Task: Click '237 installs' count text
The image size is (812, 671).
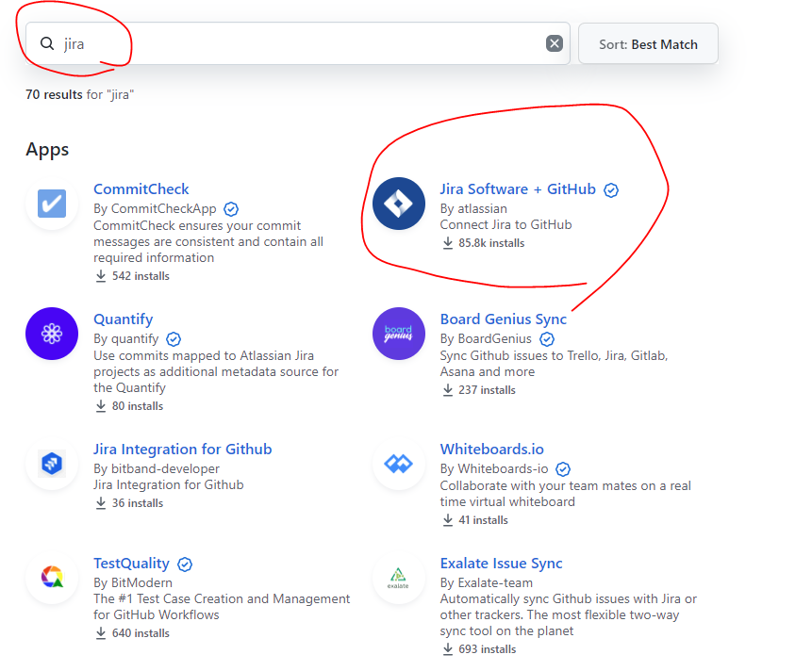Action: [x=487, y=390]
